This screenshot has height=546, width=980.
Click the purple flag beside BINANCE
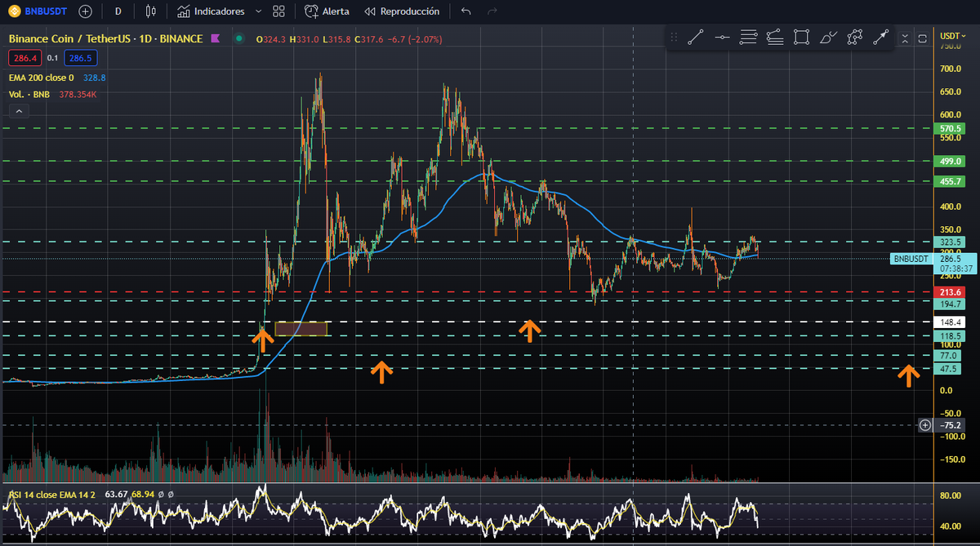[216, 38]
